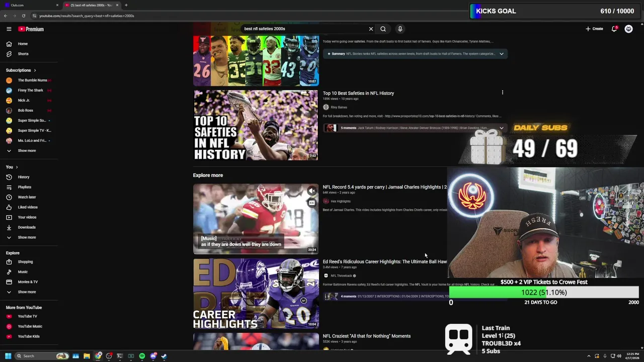644x362 pixels.
Task: Click the magnifier search button
Action: point(383,29)
